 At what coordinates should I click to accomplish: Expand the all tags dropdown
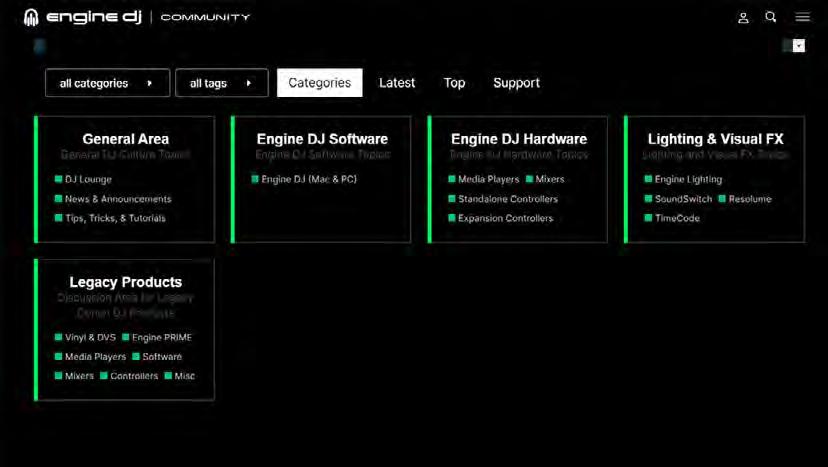click(222, 83)
